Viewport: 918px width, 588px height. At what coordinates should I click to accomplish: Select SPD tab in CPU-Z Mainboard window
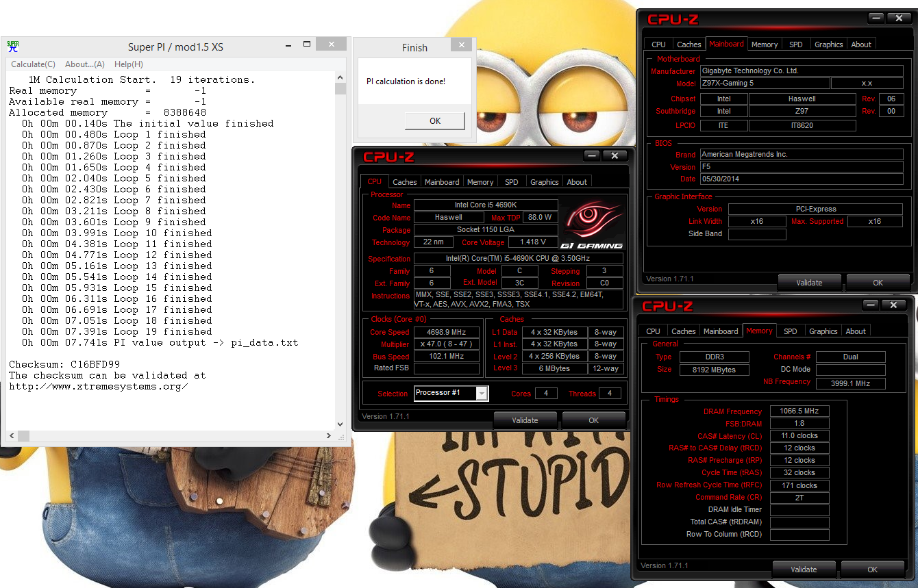[796, 44]
